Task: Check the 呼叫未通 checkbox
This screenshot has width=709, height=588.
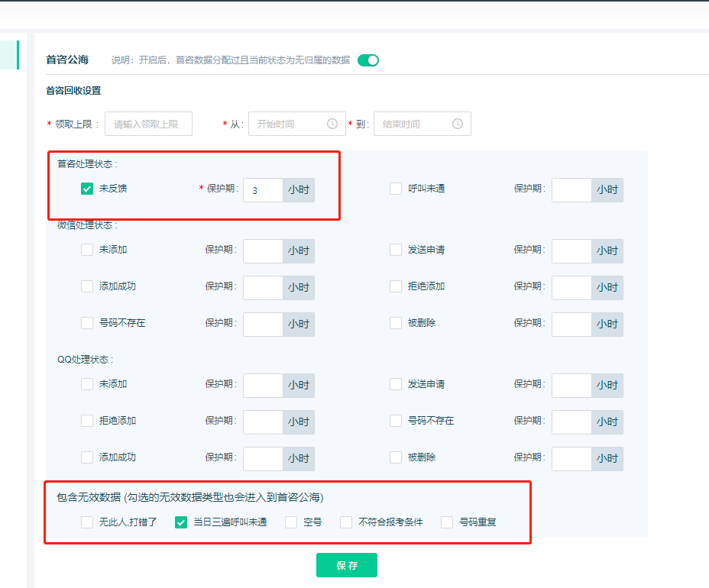Action: [396, 189]
